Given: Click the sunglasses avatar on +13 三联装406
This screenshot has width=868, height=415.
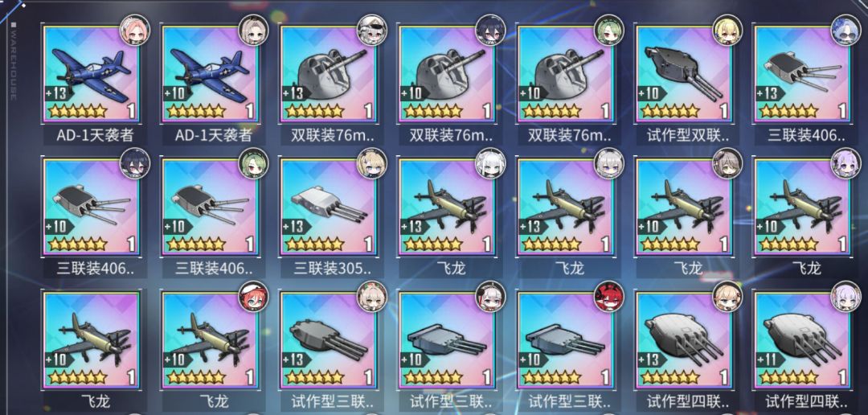Looking at the screenshot, I should pos(845,30).
